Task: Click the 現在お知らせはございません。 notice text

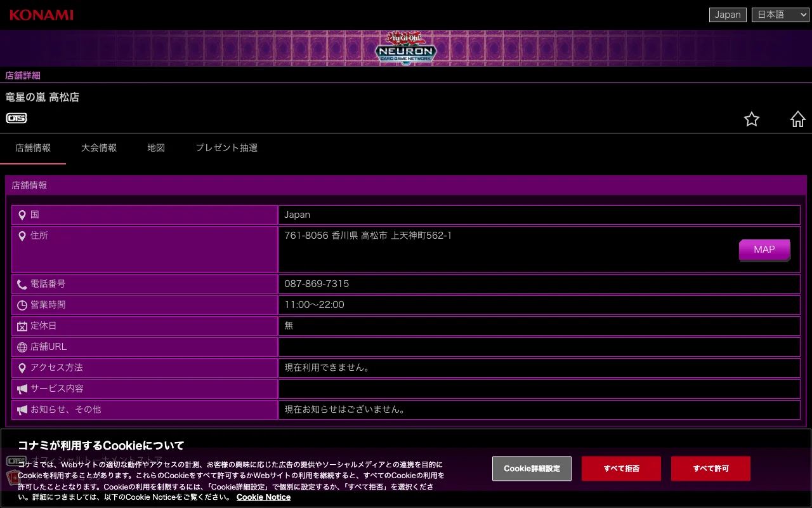Action: [x=344, y=410]
